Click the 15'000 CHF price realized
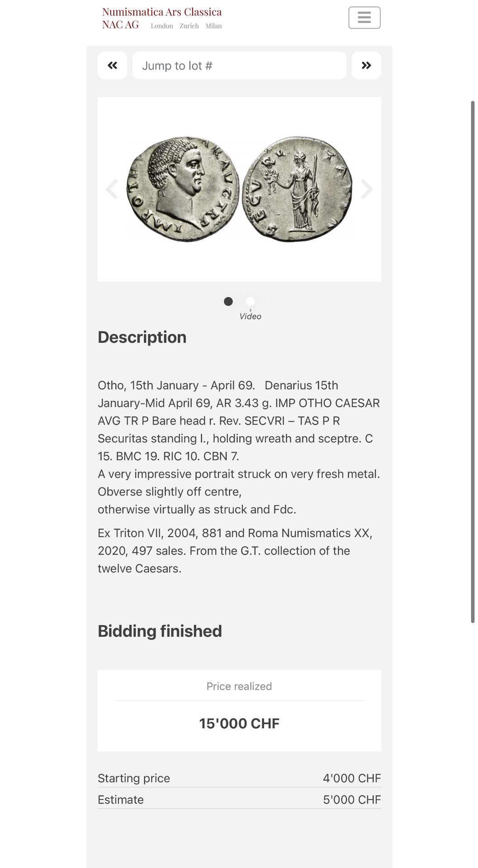478x868 pixels. tap(239, 723)
